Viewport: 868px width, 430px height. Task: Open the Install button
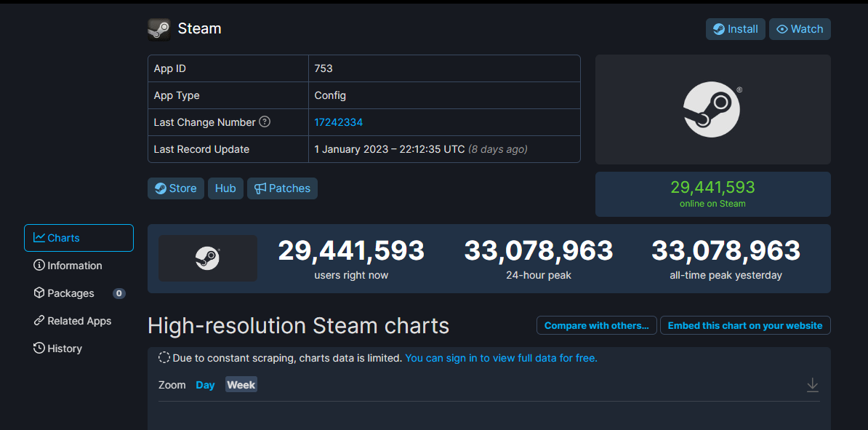736,29
